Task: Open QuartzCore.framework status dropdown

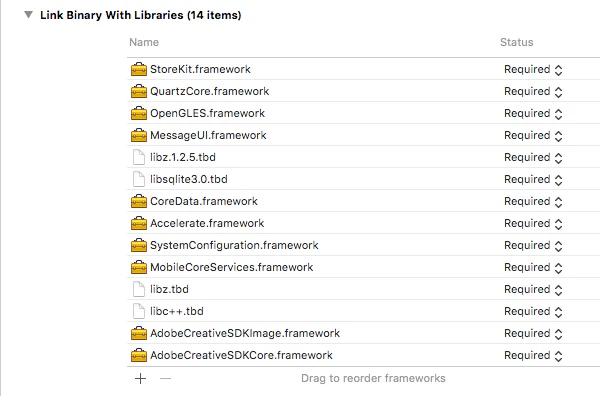Action: (x=533, y=92)
